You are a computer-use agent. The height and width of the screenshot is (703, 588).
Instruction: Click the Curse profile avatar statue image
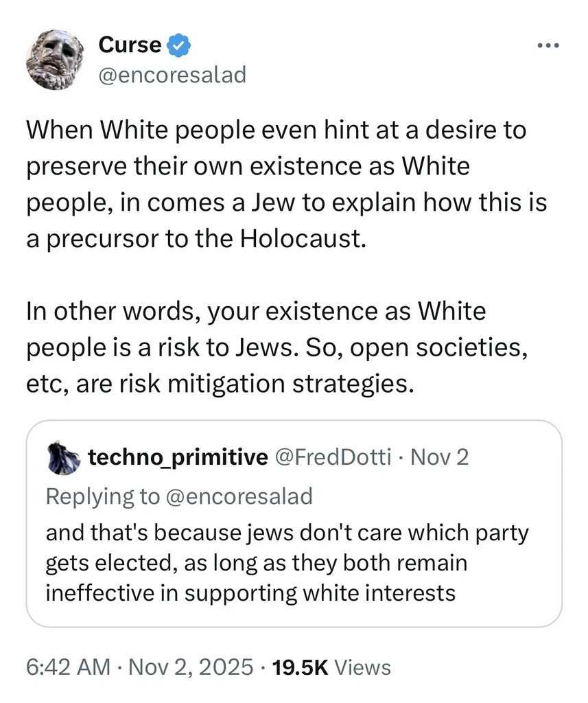pos(54,59)
